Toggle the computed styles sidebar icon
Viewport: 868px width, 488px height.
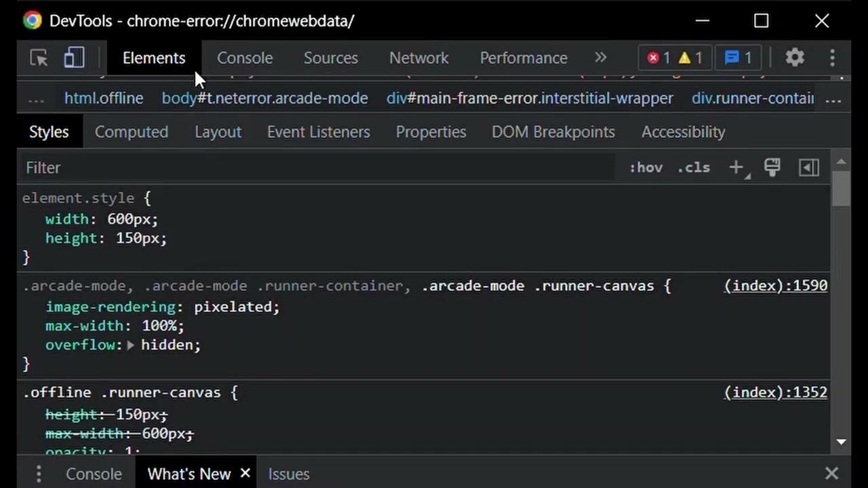pyautogui.click(x=809, y=167)
